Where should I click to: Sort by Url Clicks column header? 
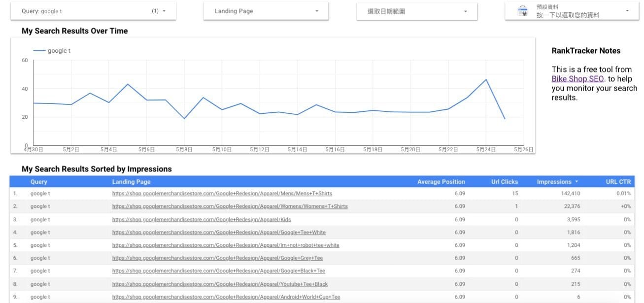pyautogui.click(x=504, y=182)
